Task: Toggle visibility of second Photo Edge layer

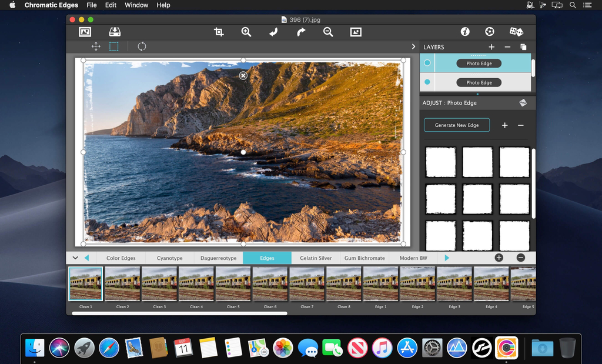Action: point(427,82)
